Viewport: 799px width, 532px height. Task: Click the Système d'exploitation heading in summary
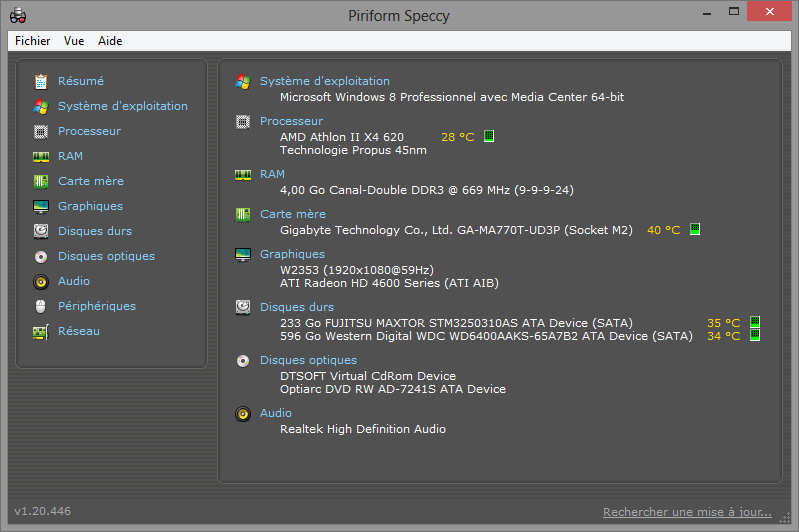pos(325,81)
